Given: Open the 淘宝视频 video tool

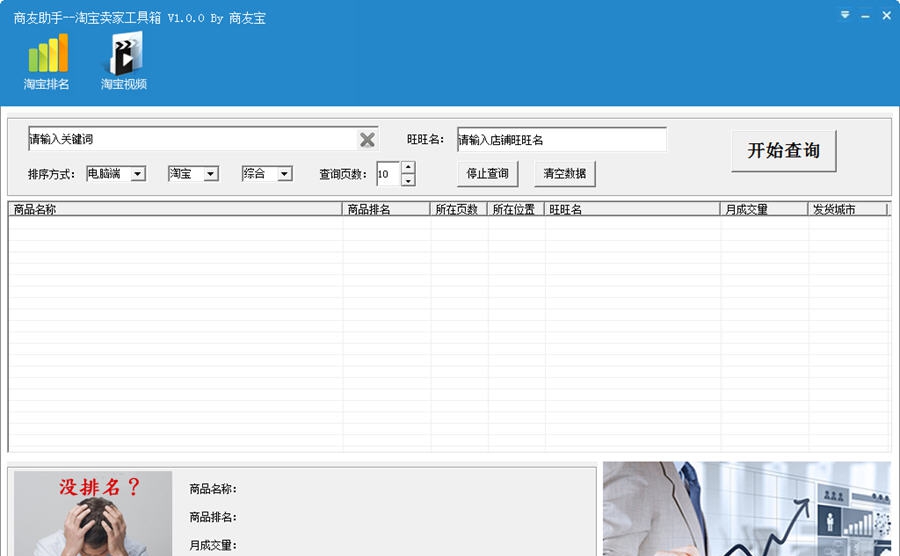Looking at the screenshot, I should pyautogui.click(x=124, y=62).
